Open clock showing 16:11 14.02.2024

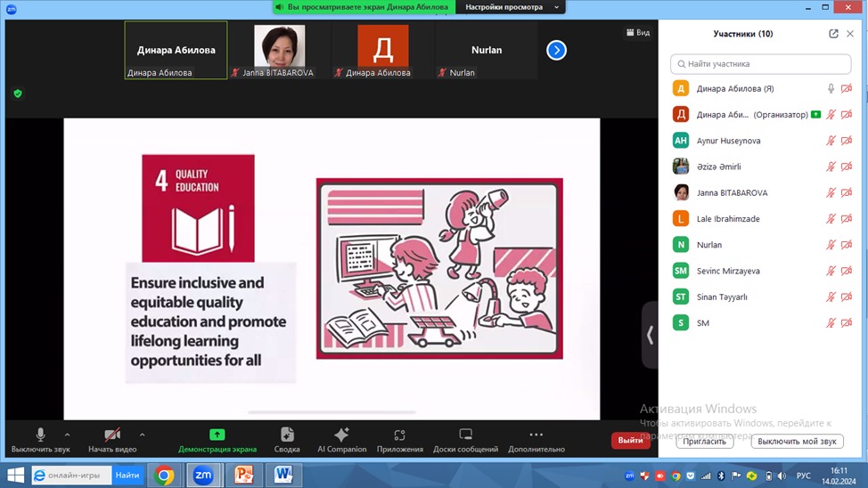839,476
